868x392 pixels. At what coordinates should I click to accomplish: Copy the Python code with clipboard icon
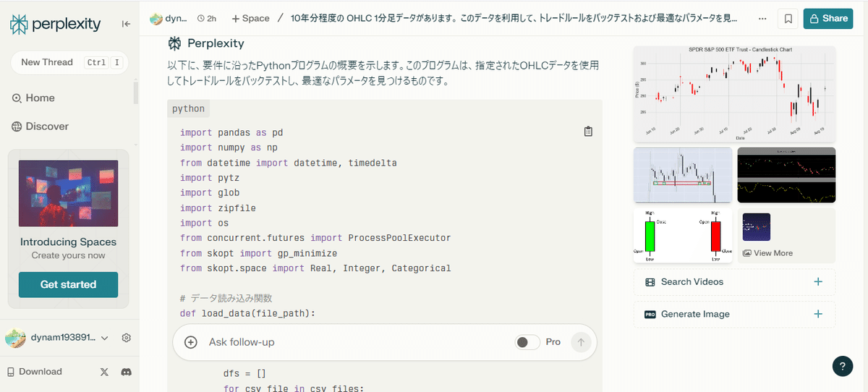coord(588,132)
